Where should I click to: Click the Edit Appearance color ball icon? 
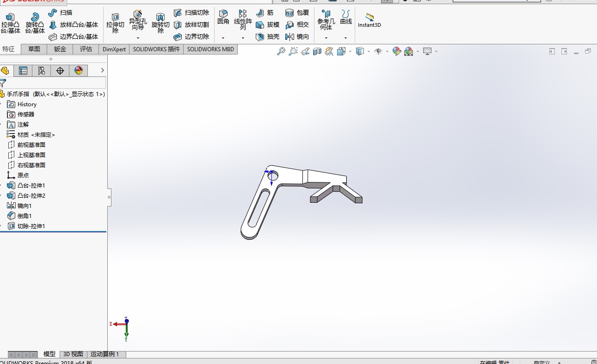click(396, 52)
